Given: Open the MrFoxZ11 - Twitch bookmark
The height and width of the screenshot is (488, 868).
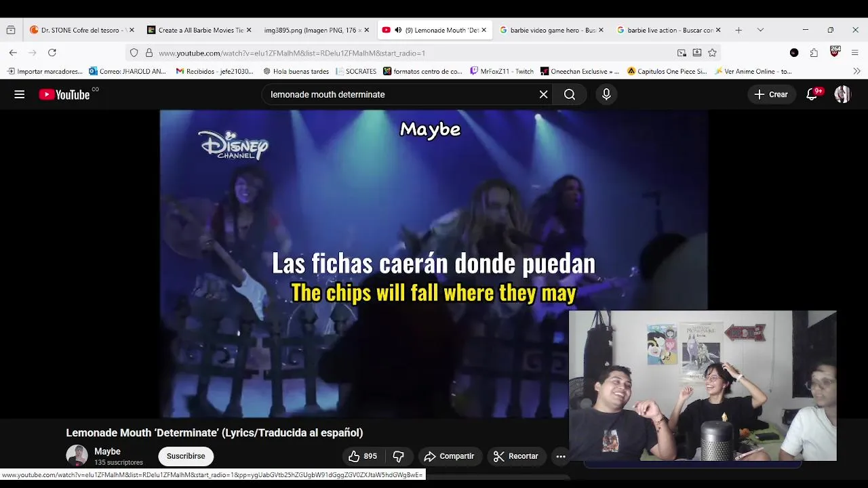Looking at the screenshot, I should 502,71.
